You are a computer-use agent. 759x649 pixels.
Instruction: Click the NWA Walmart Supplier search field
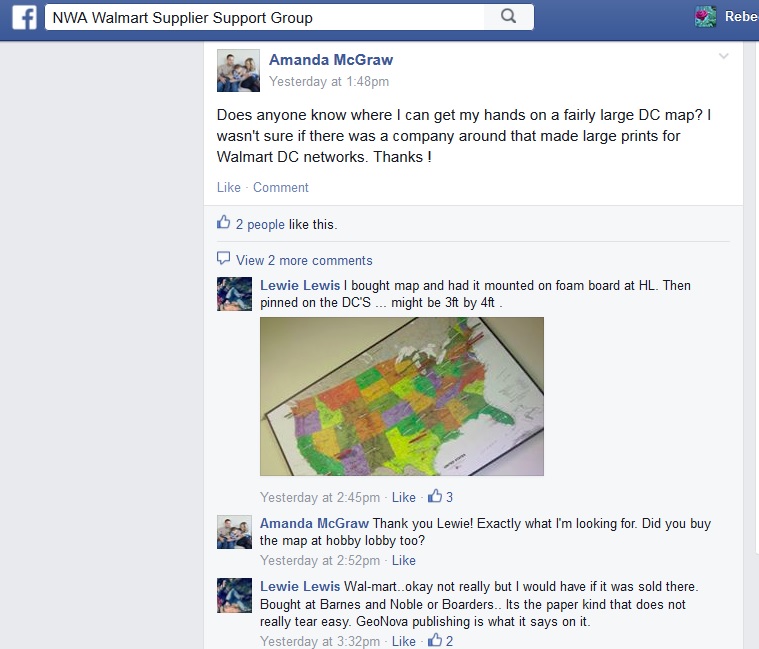[x=265, y=17]
